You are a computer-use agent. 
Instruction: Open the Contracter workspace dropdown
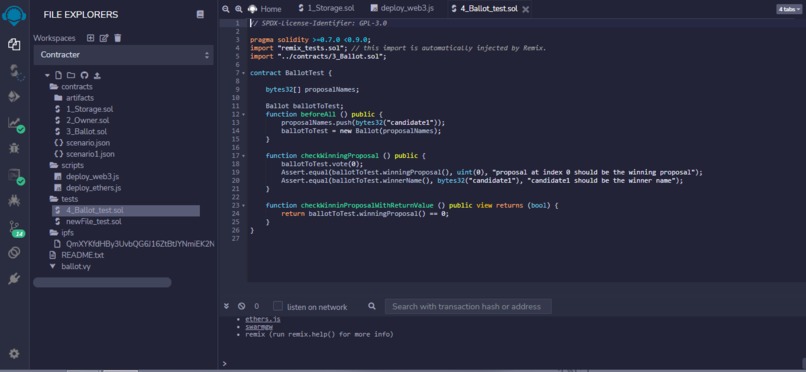point(123,54)
